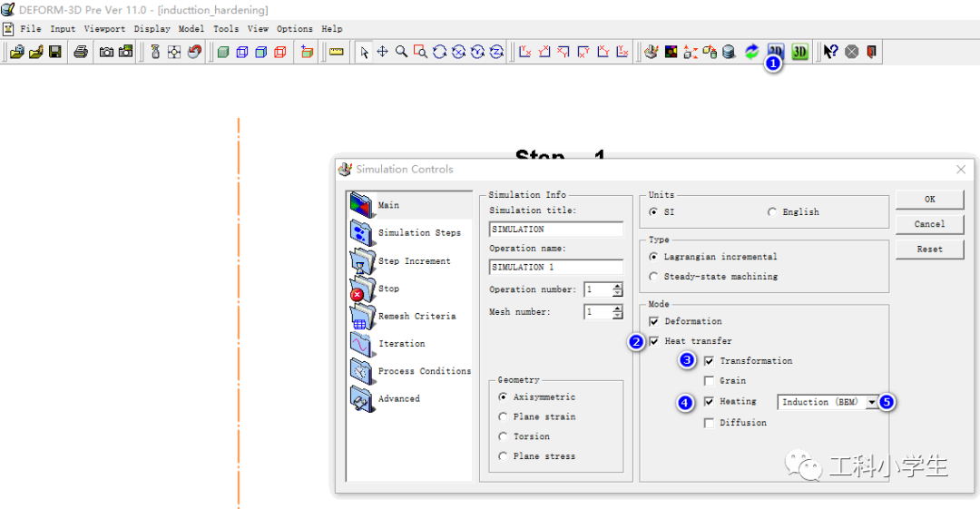Open the Tools menu
Screen dimensions: 980x509
coord(226,29)
